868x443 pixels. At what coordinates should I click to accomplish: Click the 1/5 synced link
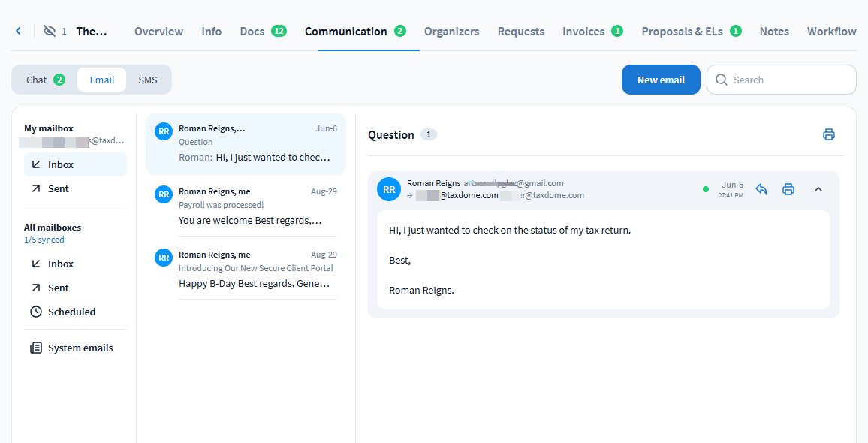[44, 240]
